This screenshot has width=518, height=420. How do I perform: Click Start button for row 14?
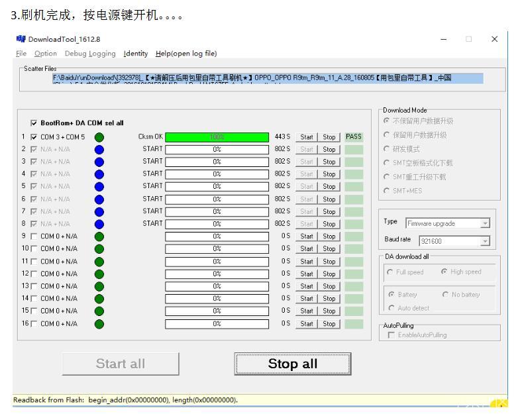(x=307, y=299)
